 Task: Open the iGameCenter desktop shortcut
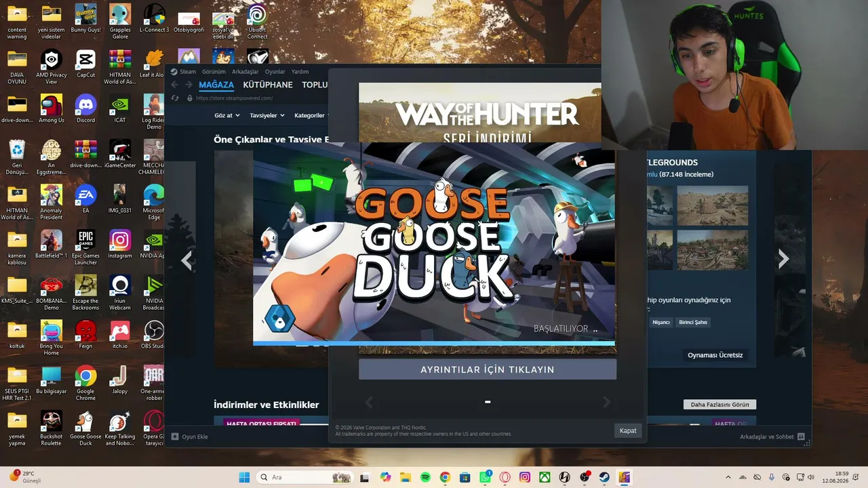(120, 154)
